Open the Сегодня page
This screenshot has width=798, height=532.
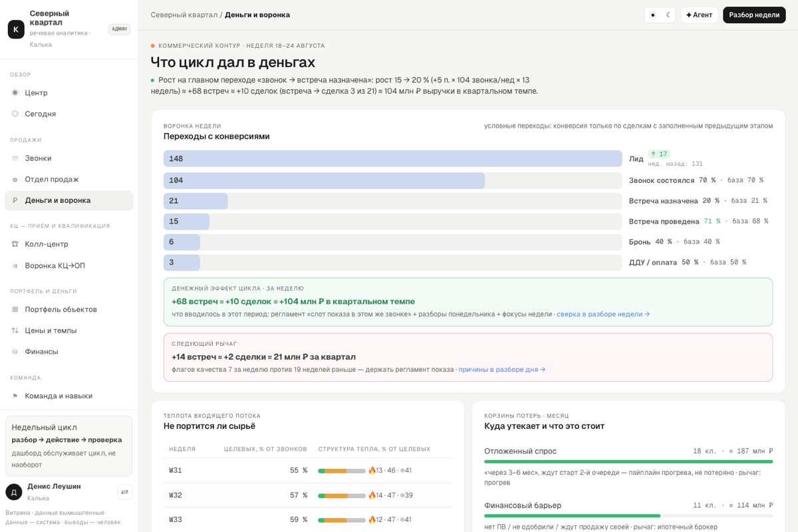[69, 114]
